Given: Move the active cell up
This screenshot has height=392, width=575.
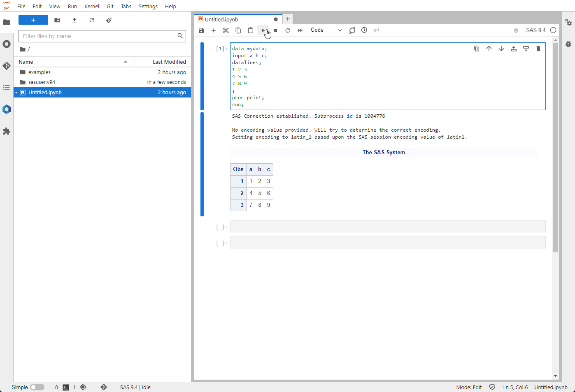Looking at the screenshot, I should pyautogui.click(x=489, y=49).
